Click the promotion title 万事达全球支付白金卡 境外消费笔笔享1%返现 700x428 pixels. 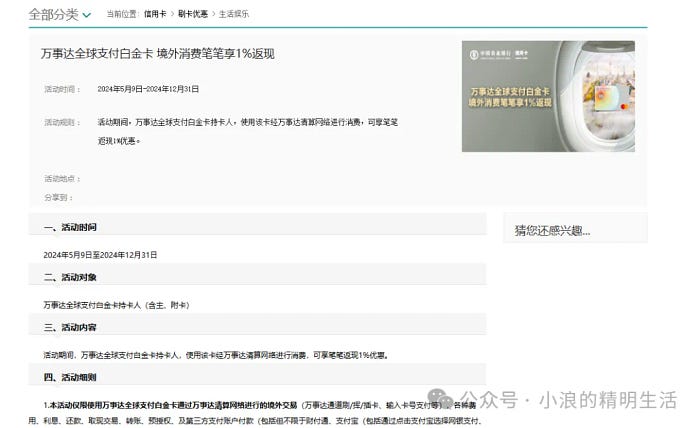158,54
